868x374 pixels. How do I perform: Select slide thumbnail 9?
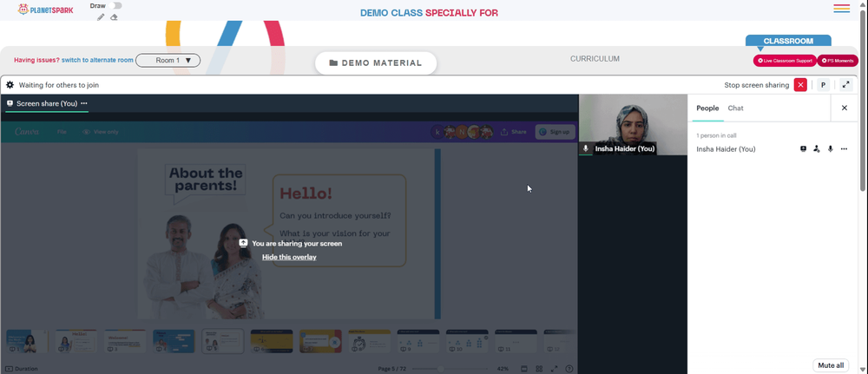click(x=418, y=341)
